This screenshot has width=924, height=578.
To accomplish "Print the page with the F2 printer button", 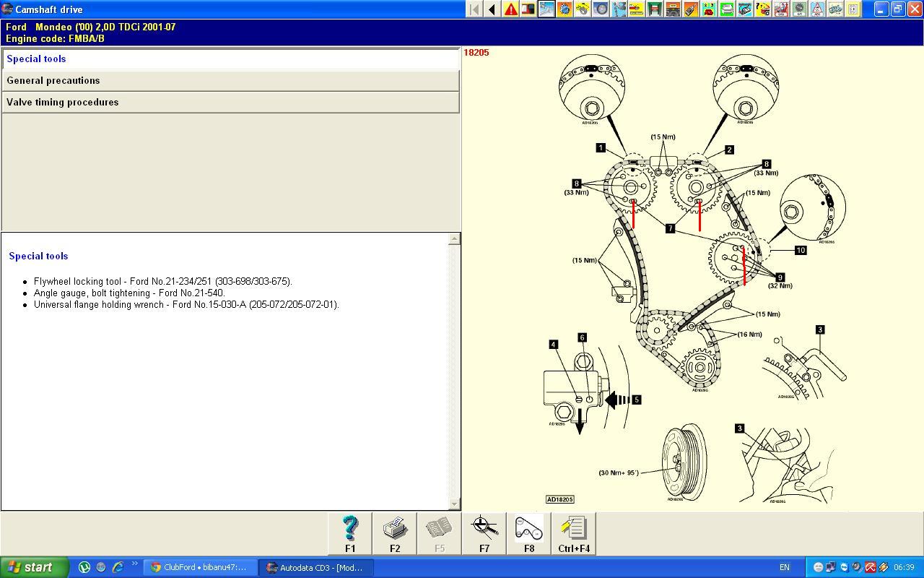I will pyautogui.click(x=395, y=533).
